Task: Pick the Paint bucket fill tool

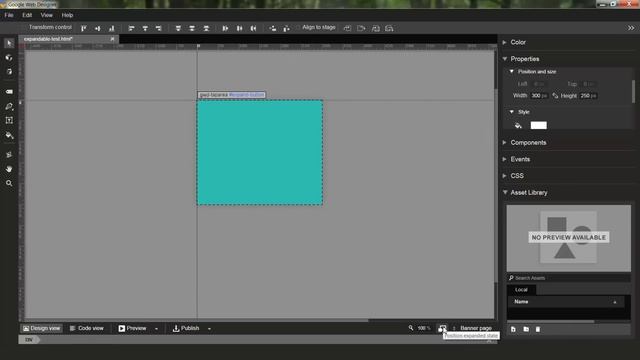Action: (9, 135)
